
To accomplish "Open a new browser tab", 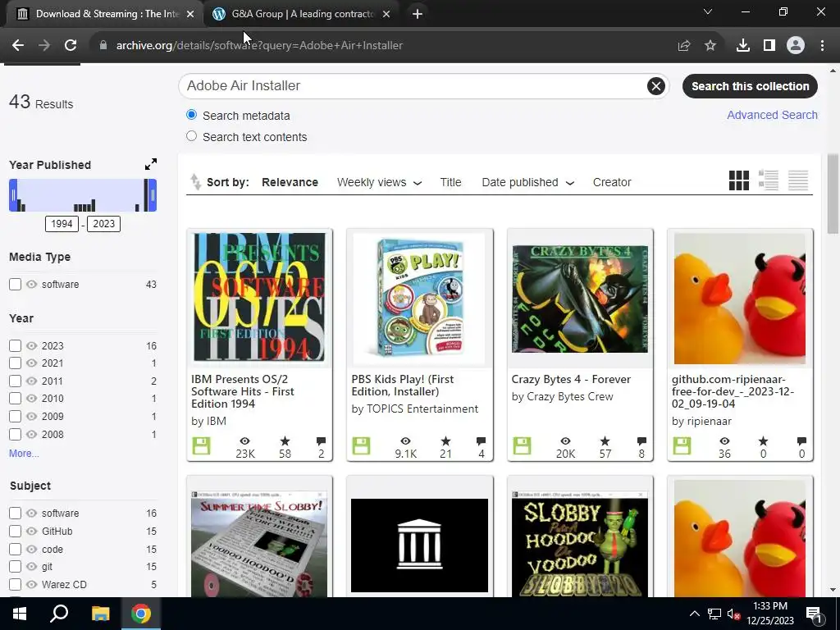I will click(418, 14).
